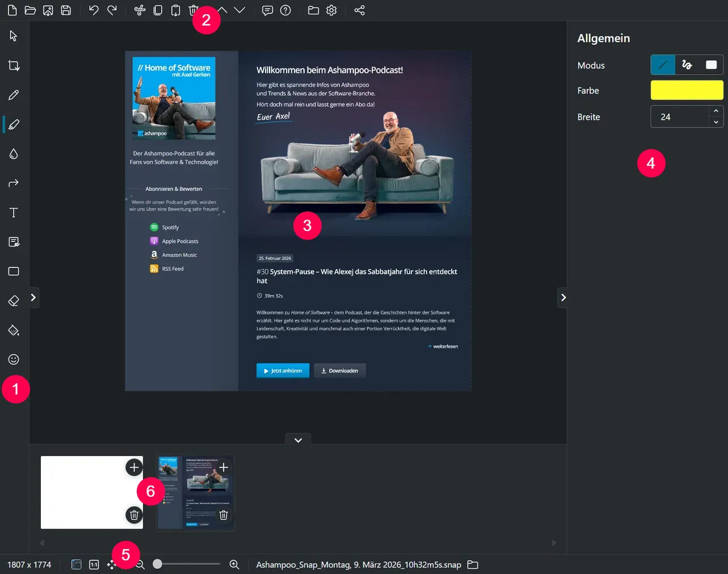Click the "Allgemein" panel heading
This screenshot has height=574, width=728.
(x=604, y=38)
